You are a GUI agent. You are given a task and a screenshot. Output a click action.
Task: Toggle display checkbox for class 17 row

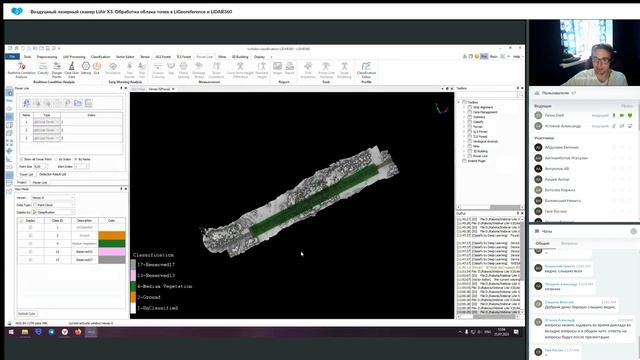pos(30,260)
